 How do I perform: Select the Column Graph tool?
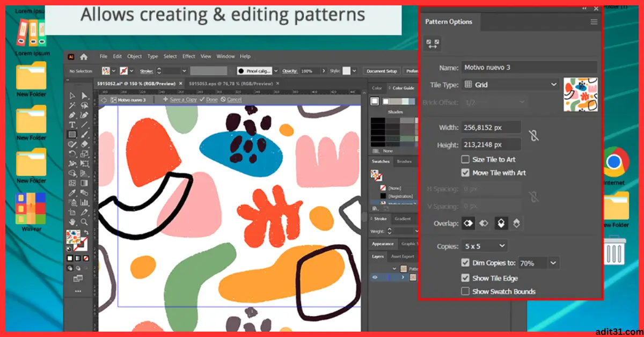[84, 202]
